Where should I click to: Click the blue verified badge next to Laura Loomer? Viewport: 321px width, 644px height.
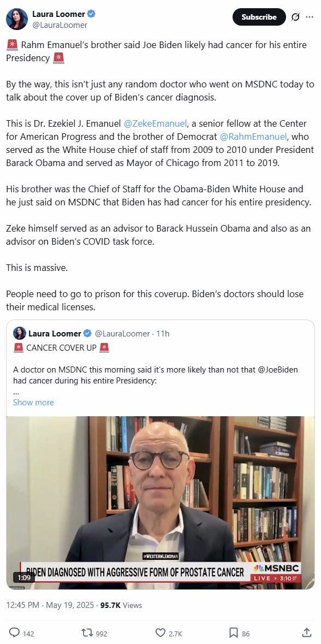(x=91, y=14)
